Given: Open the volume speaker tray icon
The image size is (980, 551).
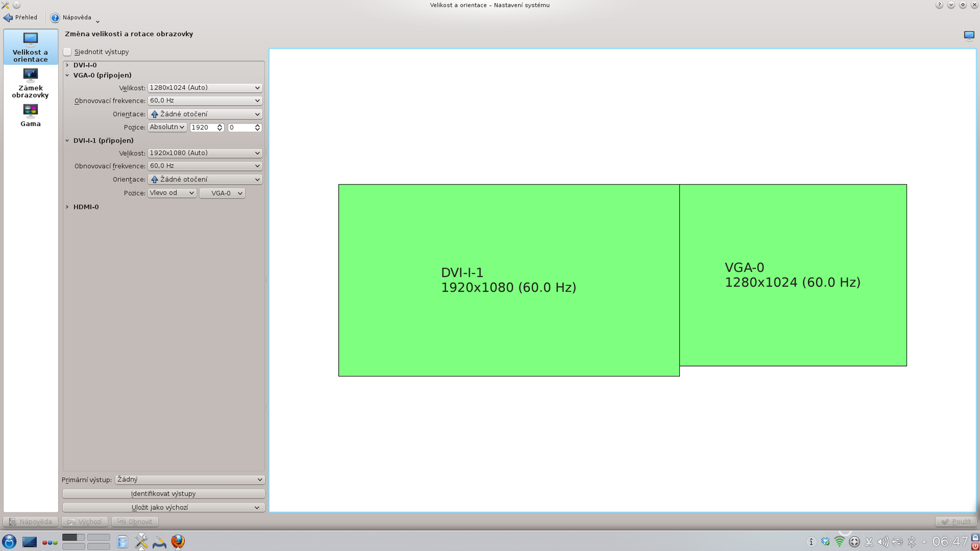Looking at the screenshot, I should click(883, 542).
